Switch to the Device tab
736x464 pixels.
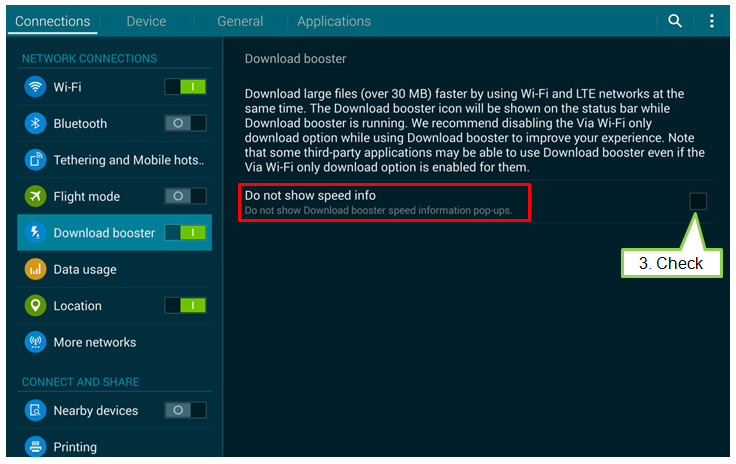click(146, 21)
